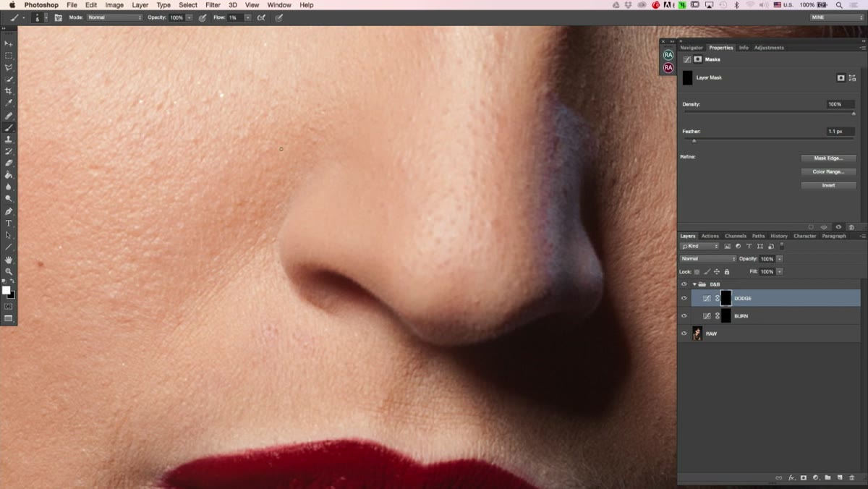Select the Horizontal Type tool
This screenshot has height=489, width=868.
tap(9, 224)
